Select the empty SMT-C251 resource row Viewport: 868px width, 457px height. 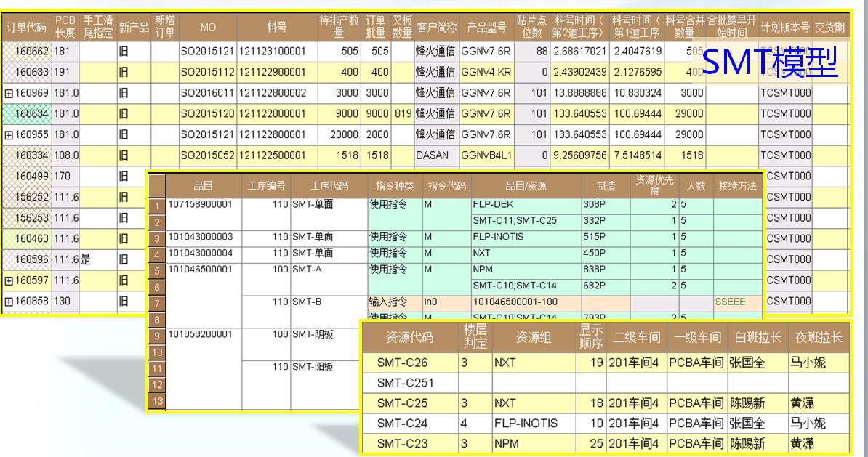pos(411,382)
